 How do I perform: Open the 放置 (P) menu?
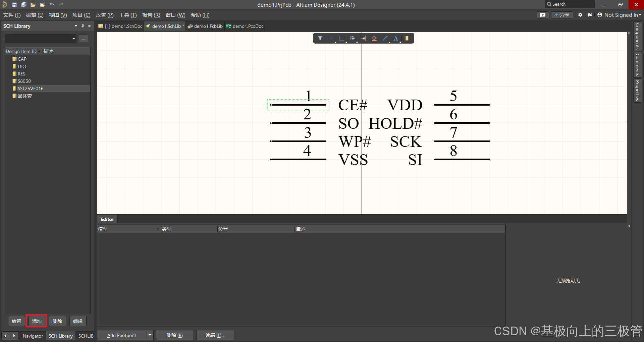coord(105,15)
